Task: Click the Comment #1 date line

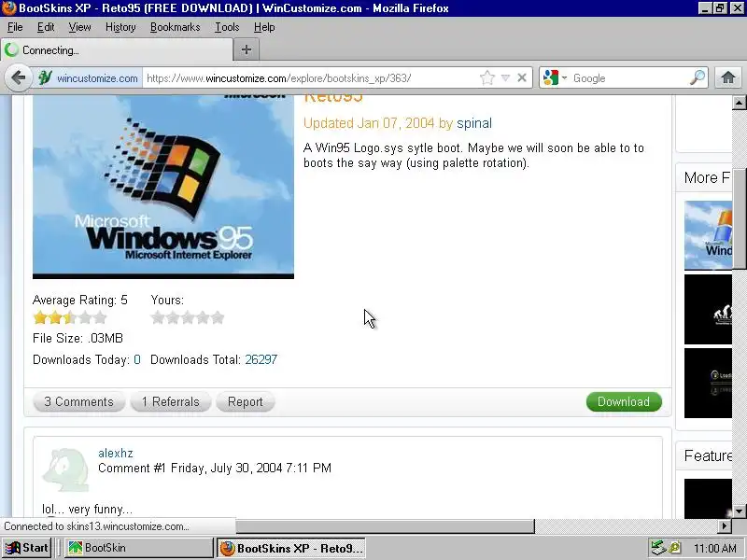Action: point(215,469)
